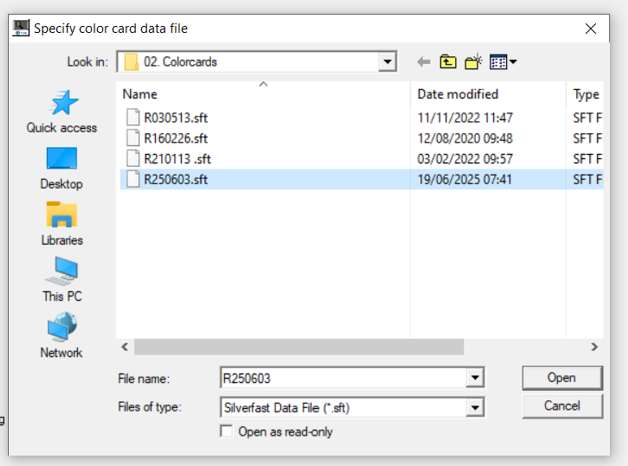Click the File name input field
628x466 pixels.
[x=344, y=378]
